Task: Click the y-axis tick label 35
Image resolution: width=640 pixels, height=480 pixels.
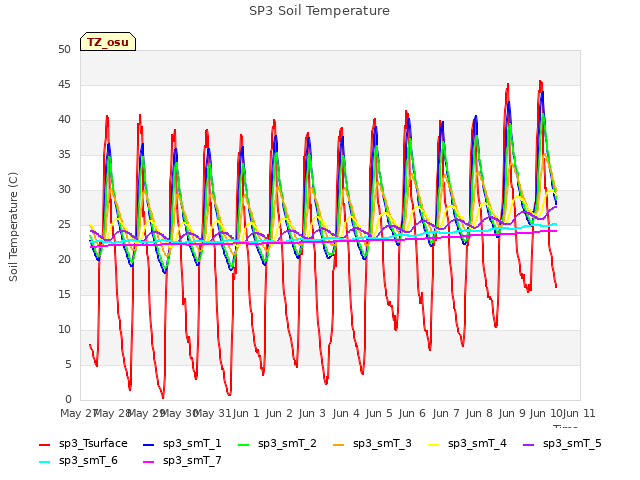Action: click(64, 154)
